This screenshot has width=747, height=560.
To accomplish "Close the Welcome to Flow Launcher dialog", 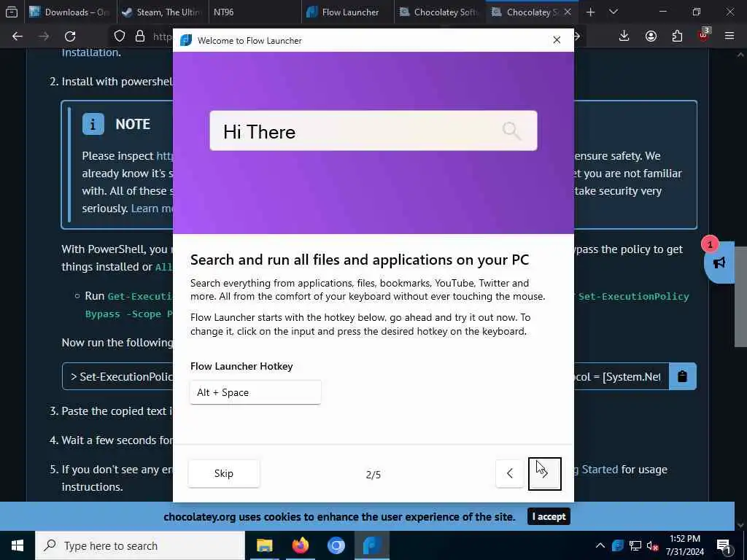I will [557, 40].
